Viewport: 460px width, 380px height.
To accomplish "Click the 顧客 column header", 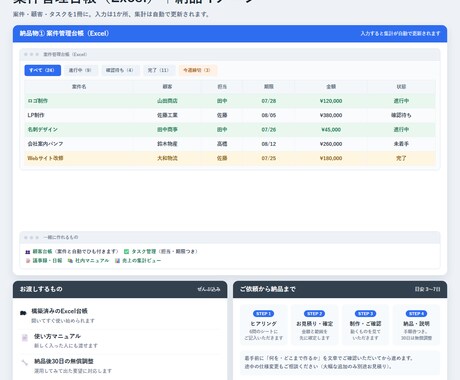I will (x=167, y=87).
